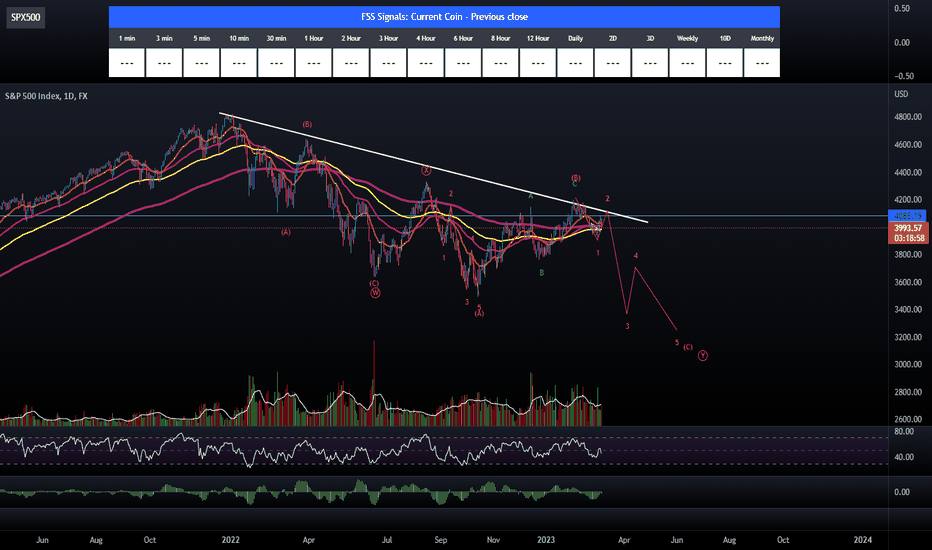Click the Sep label on time axis
This screenshot has height=550, width=932.
[440, 540]
